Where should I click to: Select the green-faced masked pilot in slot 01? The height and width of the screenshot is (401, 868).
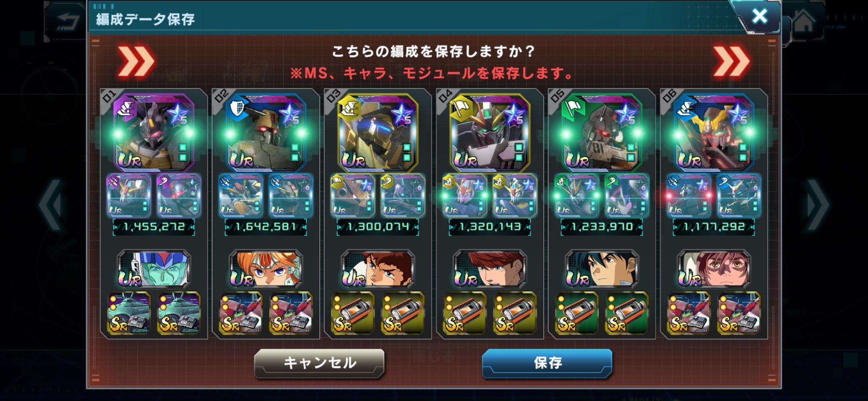click(154, 269)
